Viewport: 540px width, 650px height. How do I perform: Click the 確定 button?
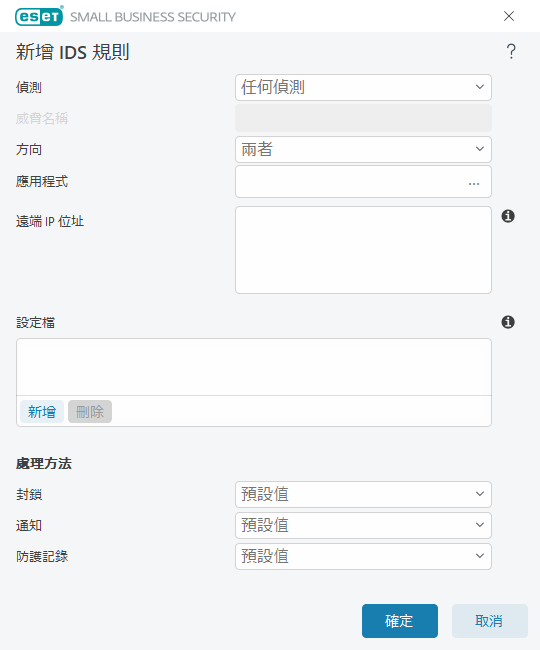click(400, 621)
